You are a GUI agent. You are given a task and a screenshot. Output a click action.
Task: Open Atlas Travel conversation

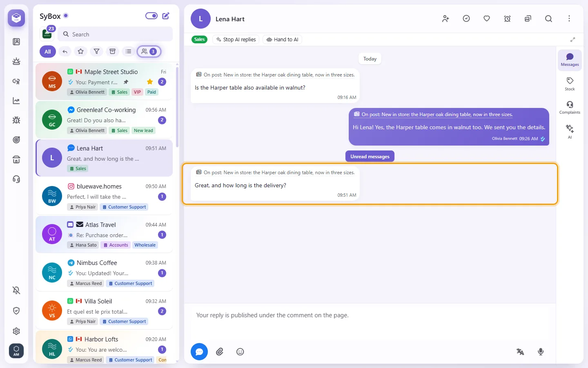coord(104,234)
